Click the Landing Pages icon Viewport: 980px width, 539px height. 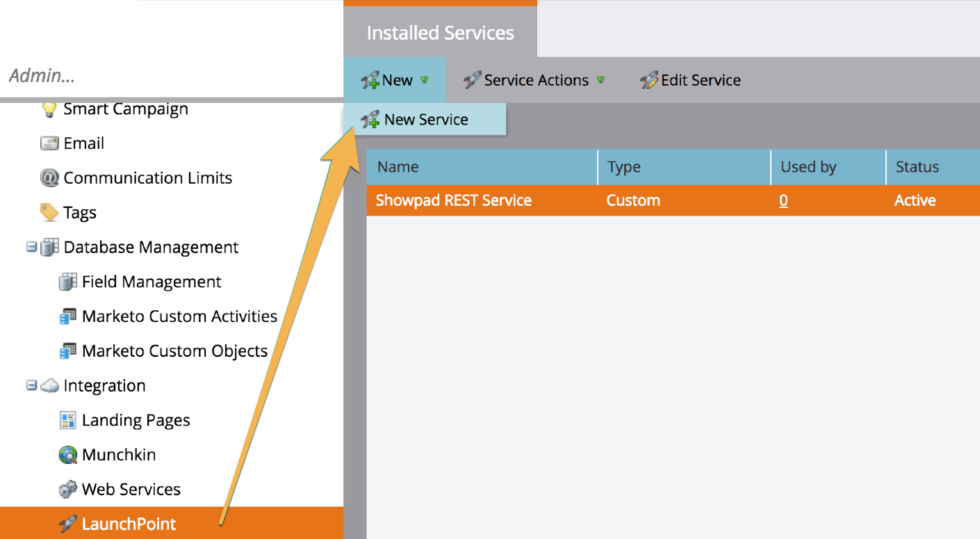point(67,419)
